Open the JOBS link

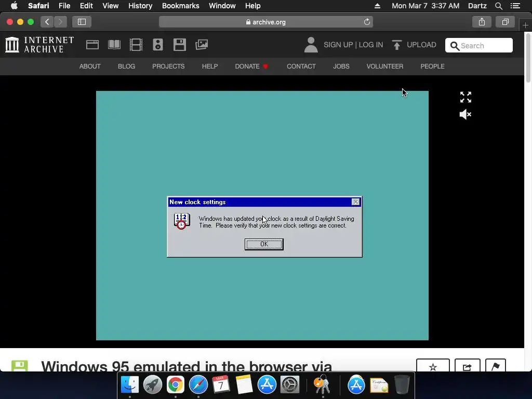click(x=341, y=66)
